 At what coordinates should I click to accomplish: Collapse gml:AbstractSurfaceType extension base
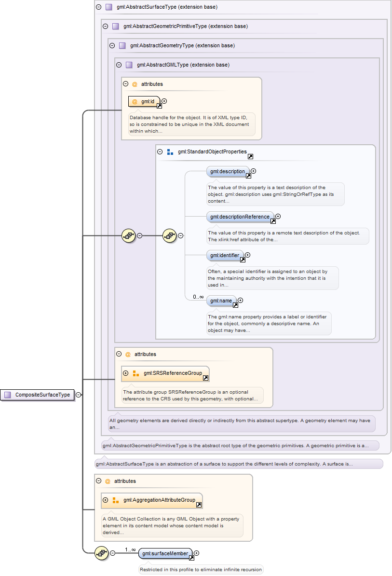click(x=98, y=7)
